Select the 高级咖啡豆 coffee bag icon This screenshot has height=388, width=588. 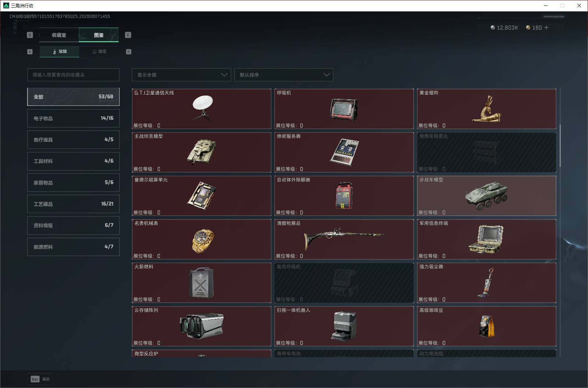click(487, 326)
